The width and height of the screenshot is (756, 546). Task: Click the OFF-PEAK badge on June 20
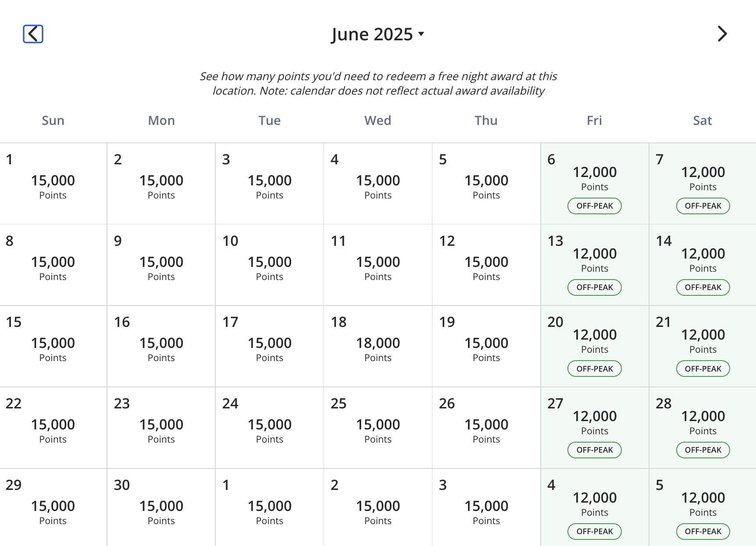point(594,369)
